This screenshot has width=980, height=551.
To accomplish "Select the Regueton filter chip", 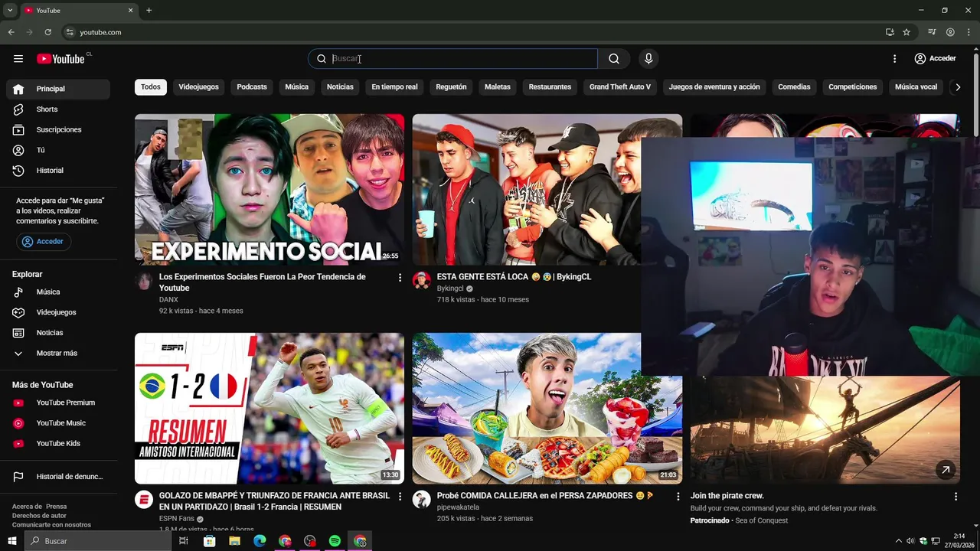I will click(451, 87).
